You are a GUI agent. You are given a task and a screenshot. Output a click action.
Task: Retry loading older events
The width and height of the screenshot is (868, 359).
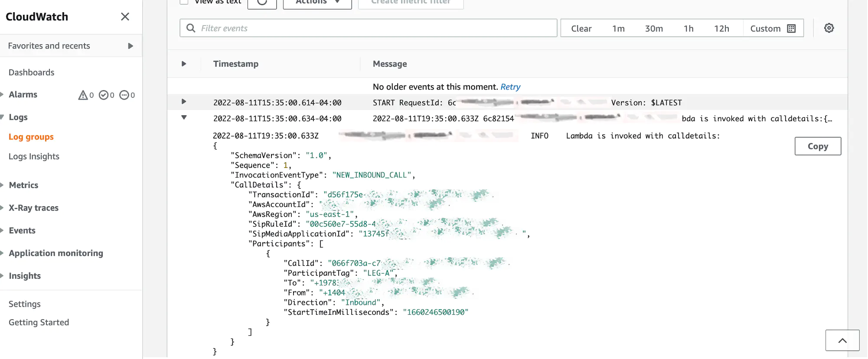coord(510,87)
